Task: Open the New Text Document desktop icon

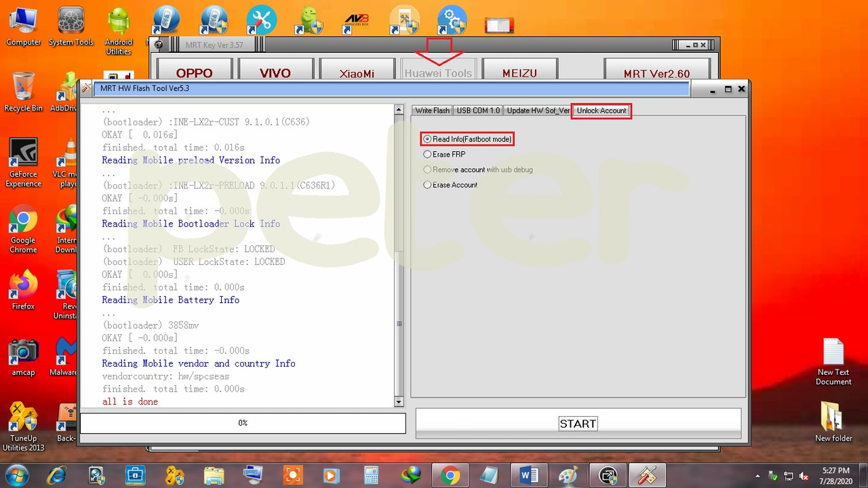Action: point(833,363)
